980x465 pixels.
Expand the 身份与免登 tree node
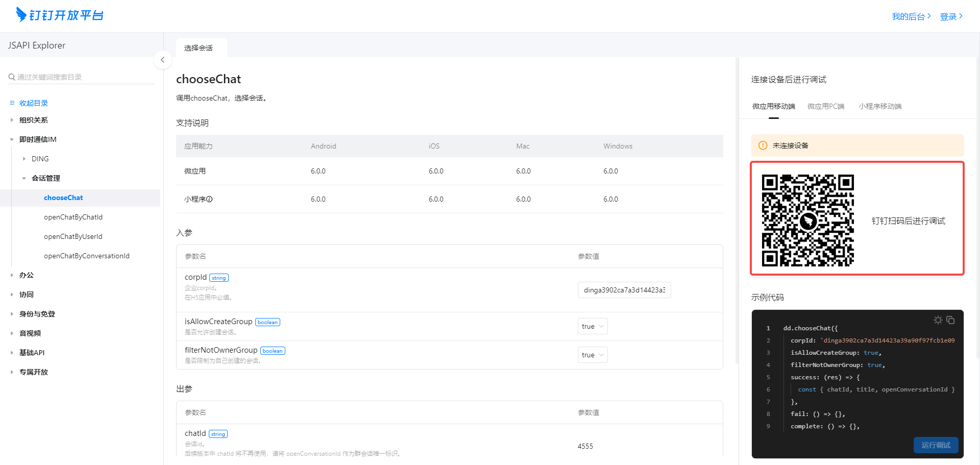[x=12, y=314]
